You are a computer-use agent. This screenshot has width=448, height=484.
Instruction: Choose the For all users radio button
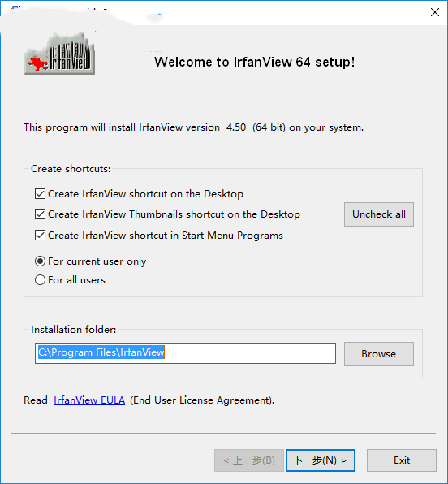coord(40,280)
